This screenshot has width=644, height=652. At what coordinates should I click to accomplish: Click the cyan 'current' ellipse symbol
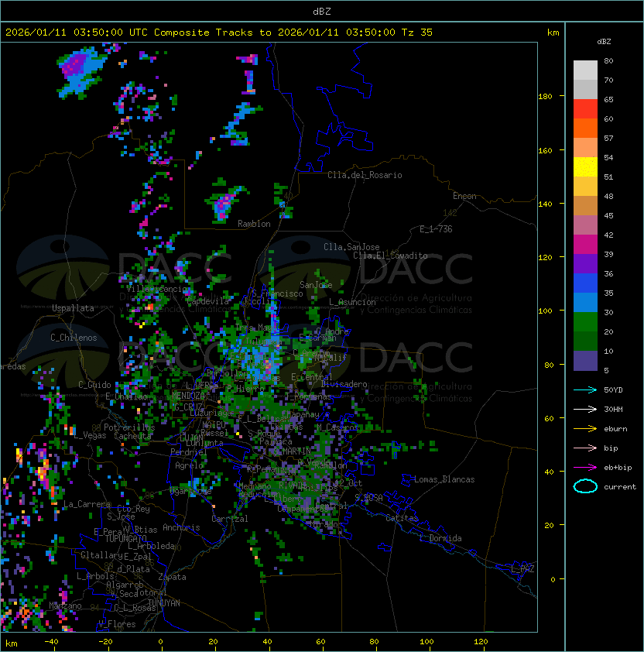(x=585, y=486)
